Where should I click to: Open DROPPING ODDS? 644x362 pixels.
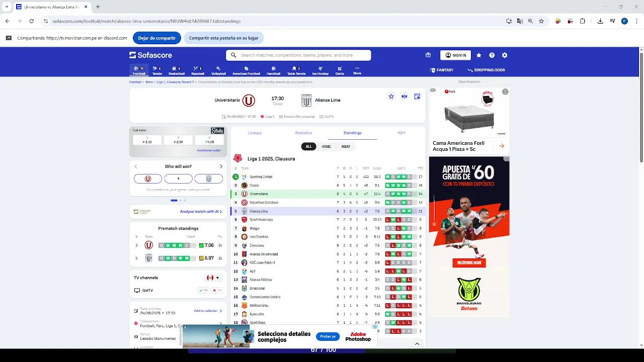[486, 70]
